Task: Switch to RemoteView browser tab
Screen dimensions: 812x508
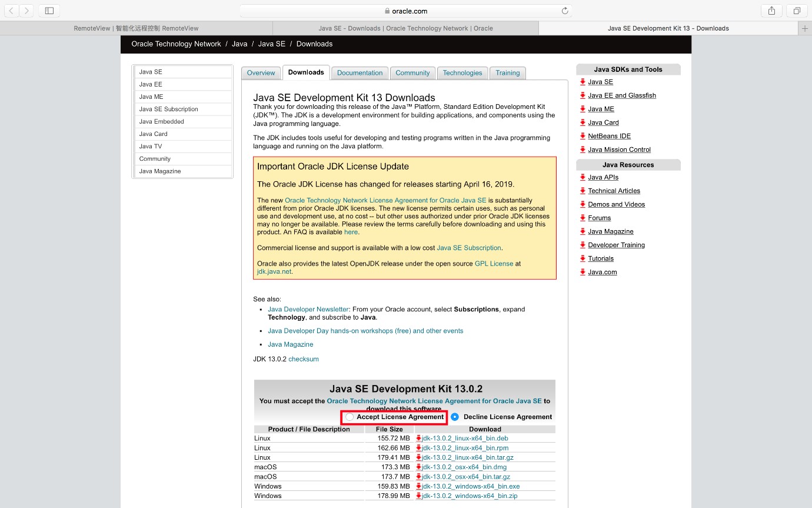Action: [x=136, y=28]
